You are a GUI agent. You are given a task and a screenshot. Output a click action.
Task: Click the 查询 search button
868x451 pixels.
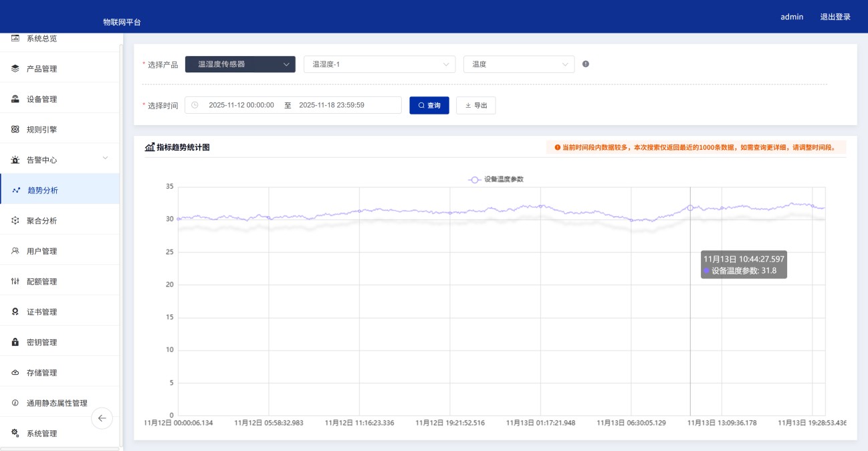pos(429,105)
